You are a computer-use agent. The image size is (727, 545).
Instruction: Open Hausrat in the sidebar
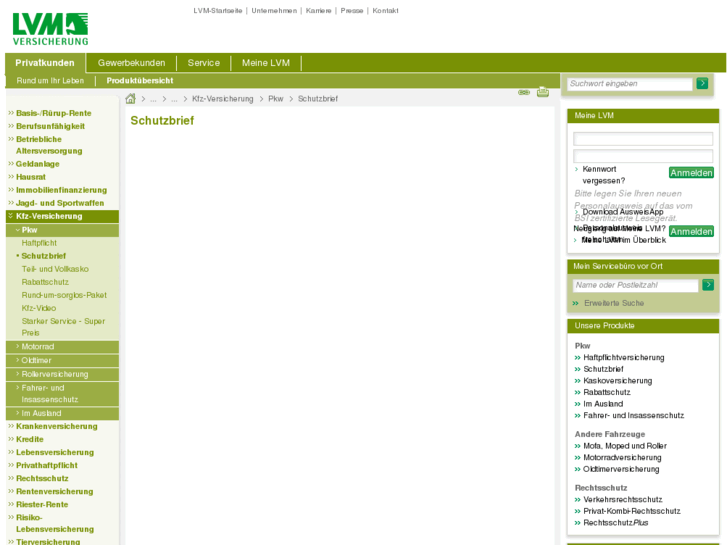(x=31, y=177)
